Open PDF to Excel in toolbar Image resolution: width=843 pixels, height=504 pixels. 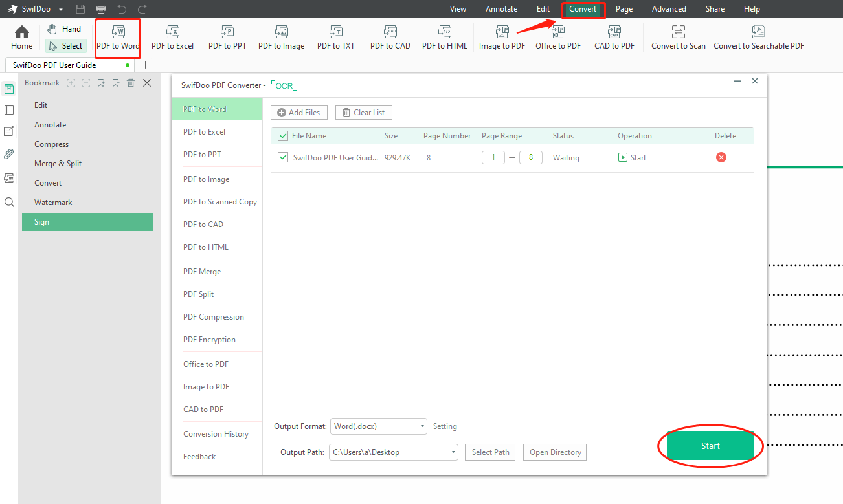(172, 38)
